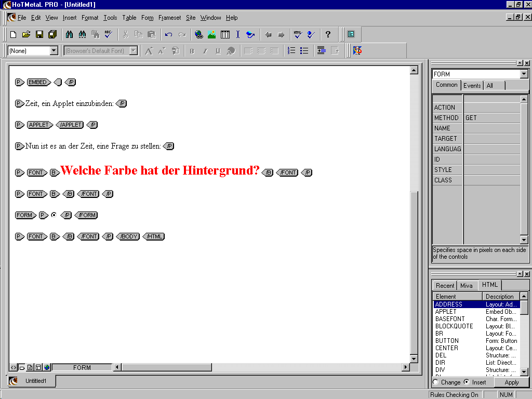Switch to browser preview globe icon
This screenshot has width=532, height=399.
[47, 367]
